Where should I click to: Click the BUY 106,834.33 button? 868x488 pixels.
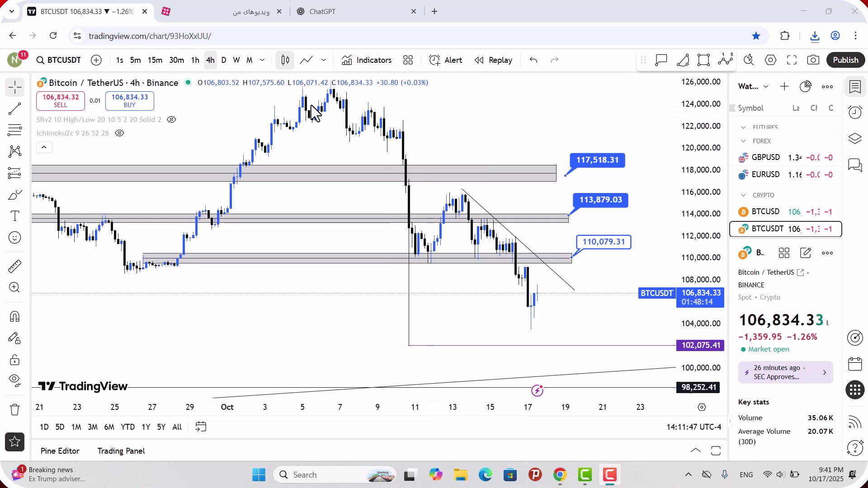[130, 101]
